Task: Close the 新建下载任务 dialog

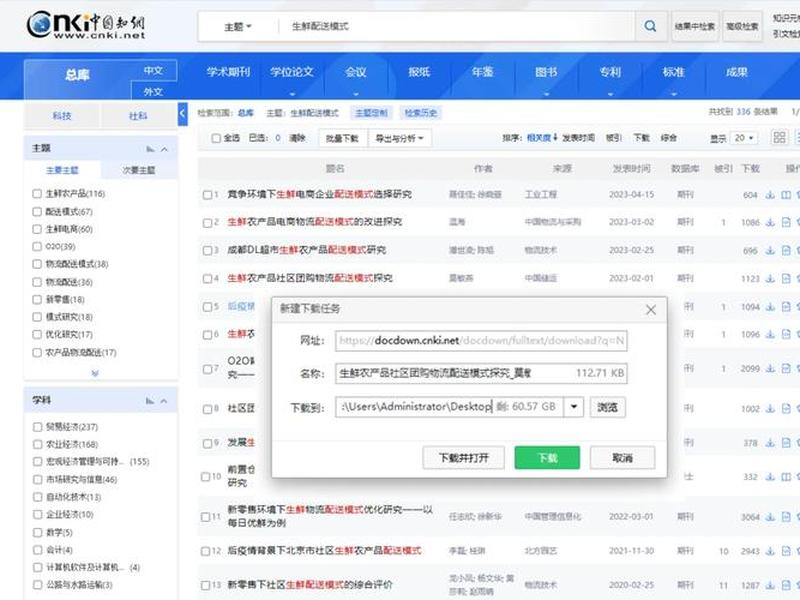Action: (x=651, y=310)
